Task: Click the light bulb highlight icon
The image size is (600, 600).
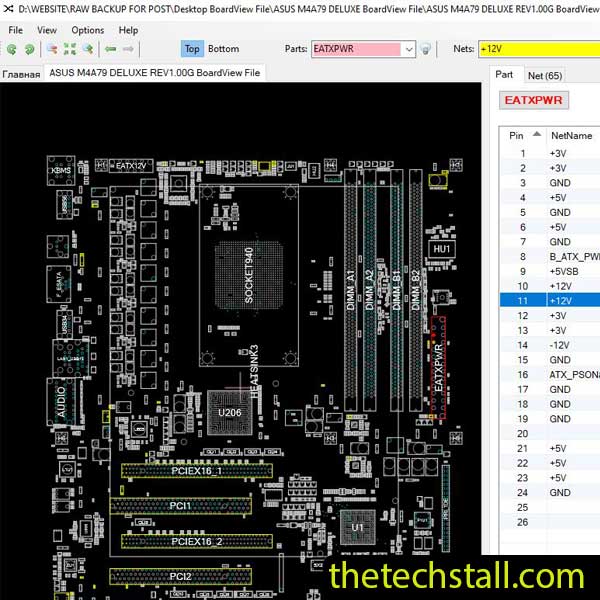Action: tap(426, 49)
